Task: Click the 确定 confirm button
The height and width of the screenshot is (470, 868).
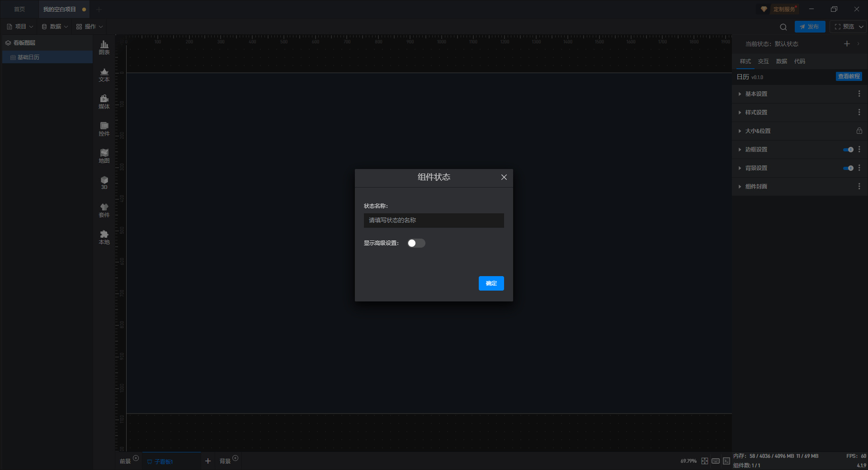Action: point(491,283)
